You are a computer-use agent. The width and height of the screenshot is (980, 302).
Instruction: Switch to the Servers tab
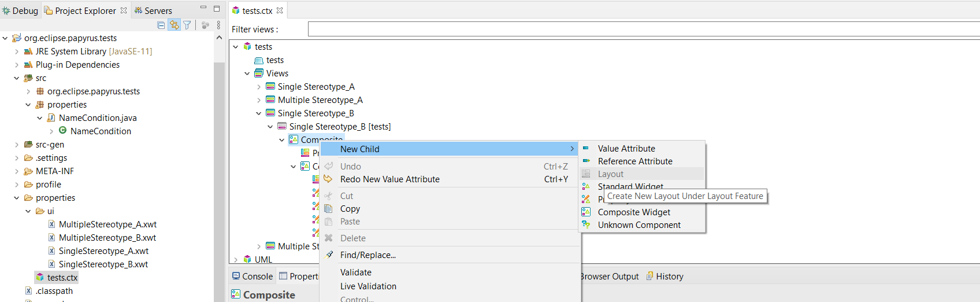(x=153, y=10)
